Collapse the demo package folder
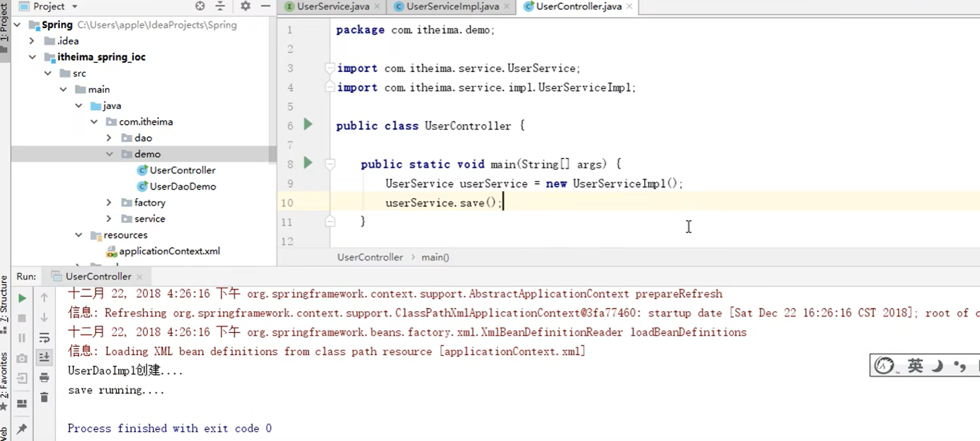The image size is (980, 441). pyautogui.click(x=110, y=154)
